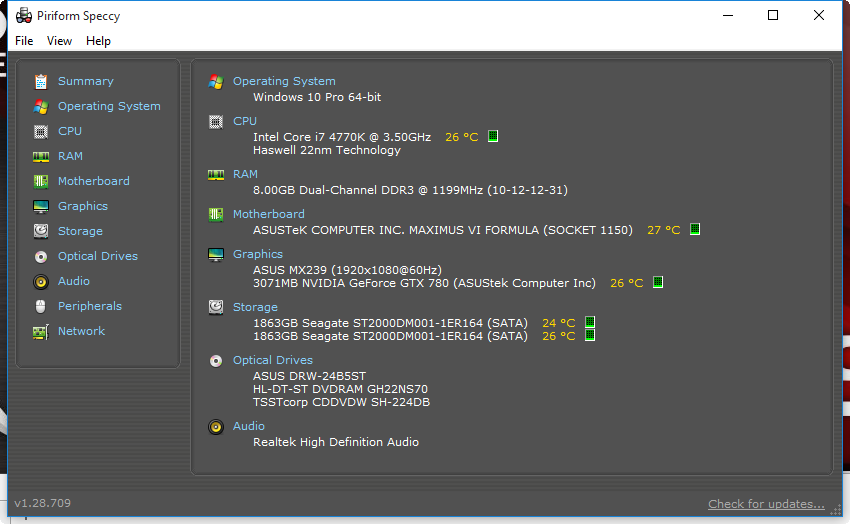Click the ASUS DRW-24B5ST drive entry

[x=309, y=376]
